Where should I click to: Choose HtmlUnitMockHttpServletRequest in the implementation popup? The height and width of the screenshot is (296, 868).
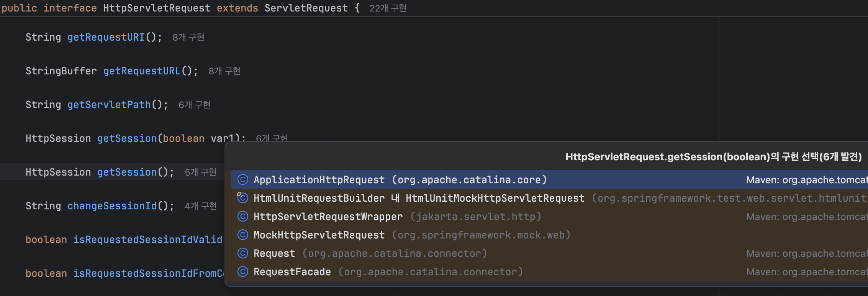click(x=495, y=198)
